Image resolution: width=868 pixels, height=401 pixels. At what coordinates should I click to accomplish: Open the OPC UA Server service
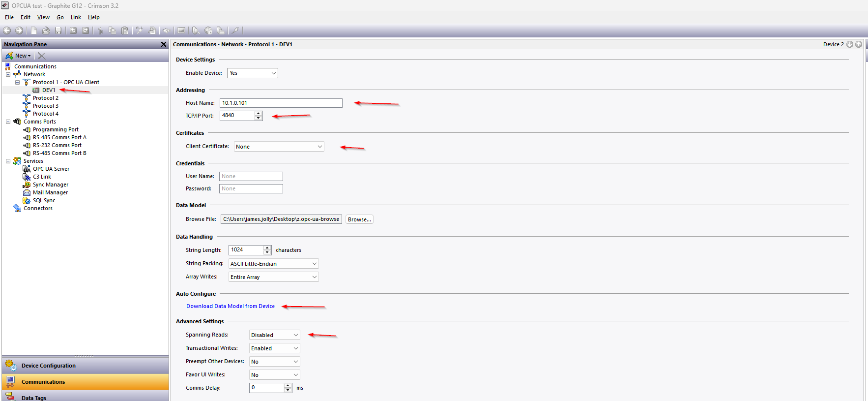tap(51, 169)
